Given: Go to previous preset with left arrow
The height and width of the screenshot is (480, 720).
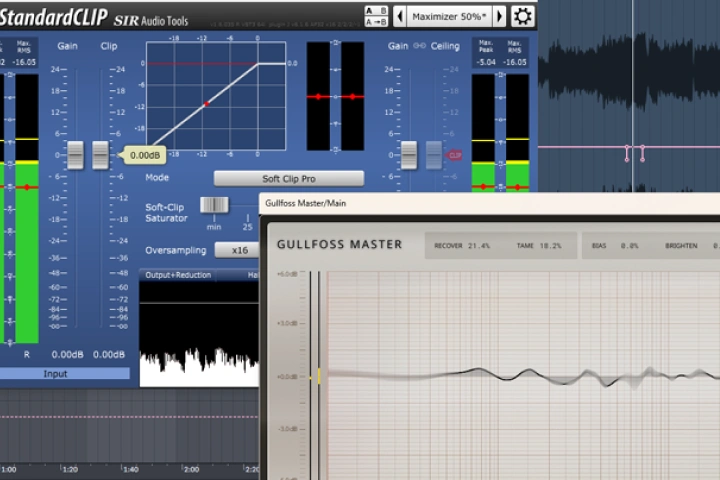Looking at the screenshot, I should point(399,17).
